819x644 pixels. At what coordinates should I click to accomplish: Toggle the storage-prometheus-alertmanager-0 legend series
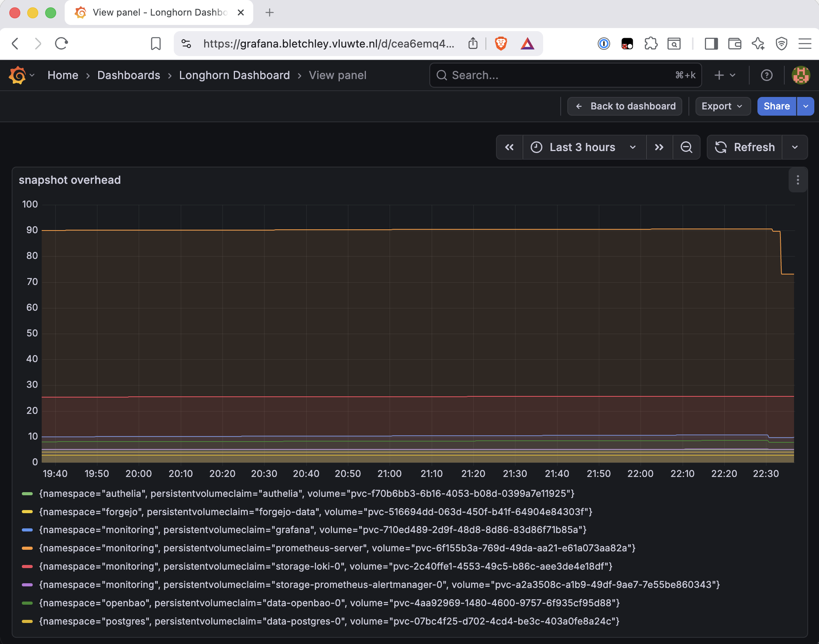pyautogui.click(x=379, y=585)
